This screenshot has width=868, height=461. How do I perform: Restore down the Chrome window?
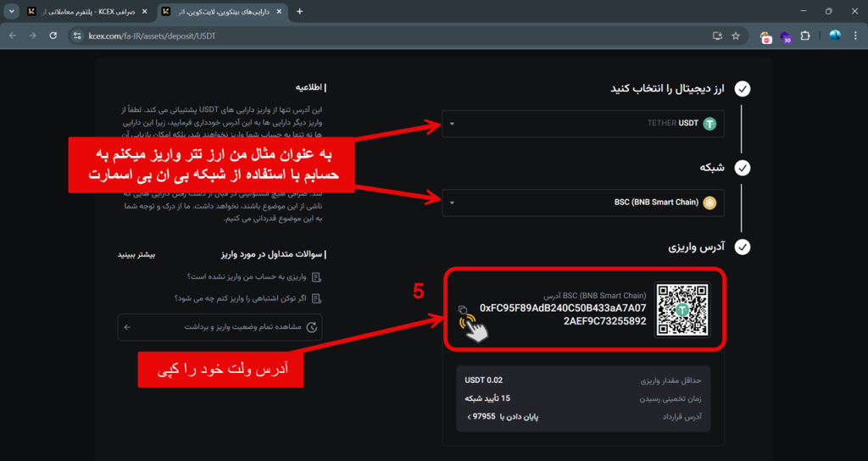click(x=829, y=11)
